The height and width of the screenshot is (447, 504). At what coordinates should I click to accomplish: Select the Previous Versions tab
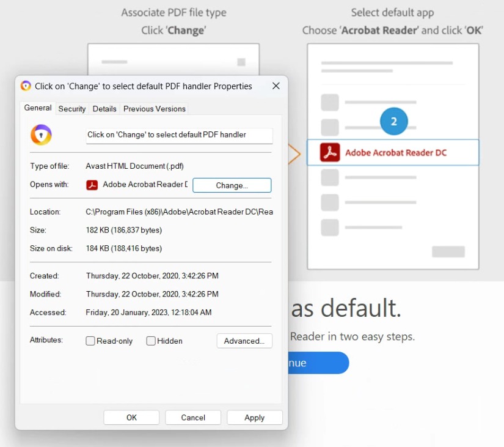pyautogui.click(x=155, y=109)
